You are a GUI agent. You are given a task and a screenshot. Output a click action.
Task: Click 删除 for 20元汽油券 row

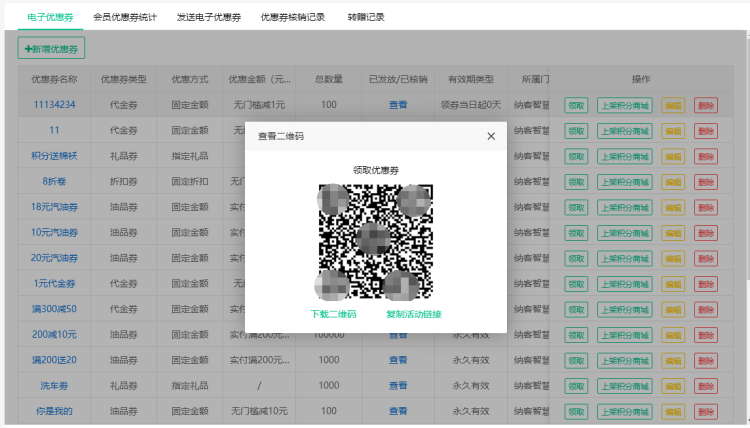click(706, 259)
